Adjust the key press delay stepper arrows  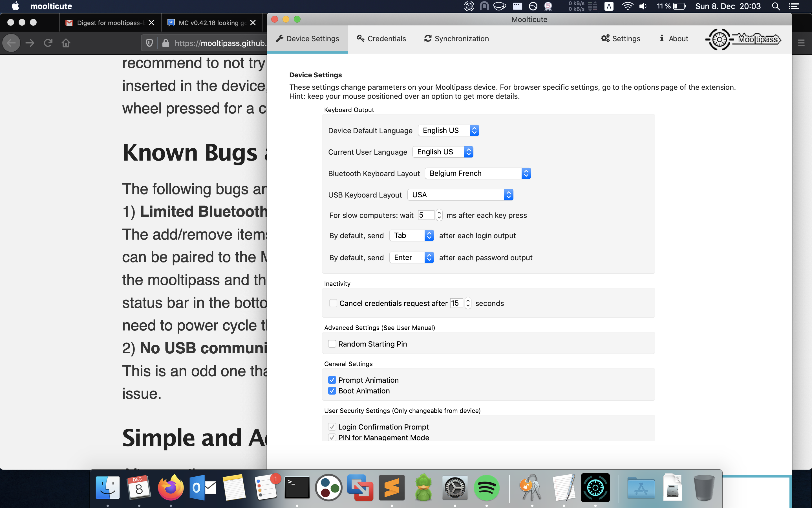(x=439, y=215)
